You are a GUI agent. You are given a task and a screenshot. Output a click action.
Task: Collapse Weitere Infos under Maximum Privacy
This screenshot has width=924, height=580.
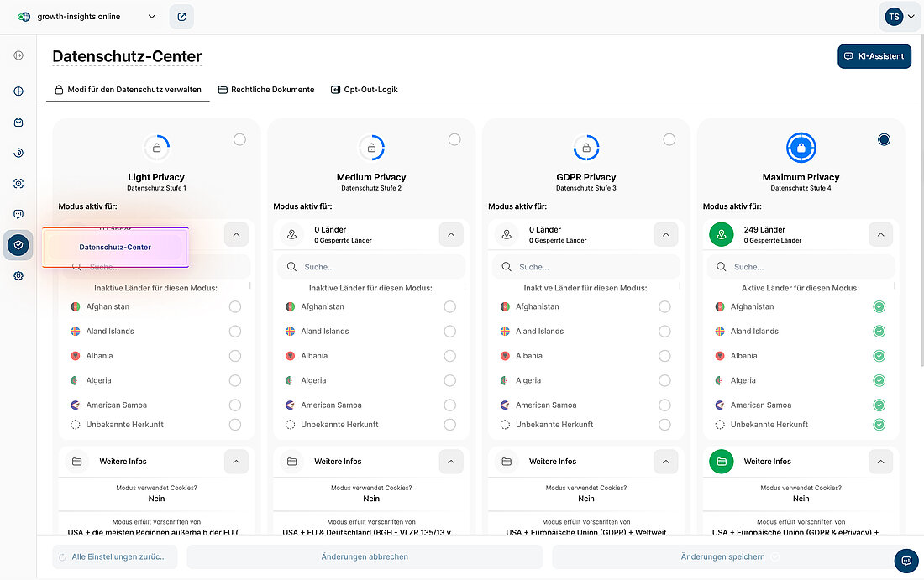(880, 461)
